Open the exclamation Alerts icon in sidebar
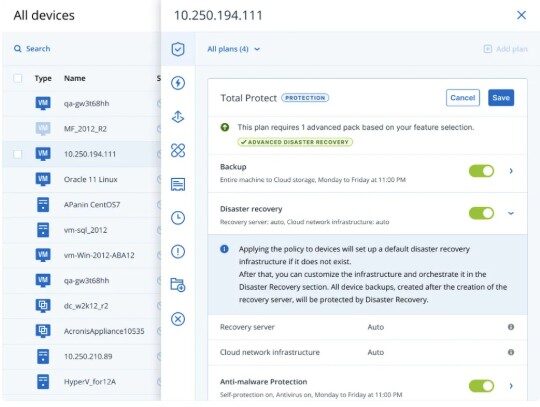Screen dimensions: 540x407 point(178,251)
